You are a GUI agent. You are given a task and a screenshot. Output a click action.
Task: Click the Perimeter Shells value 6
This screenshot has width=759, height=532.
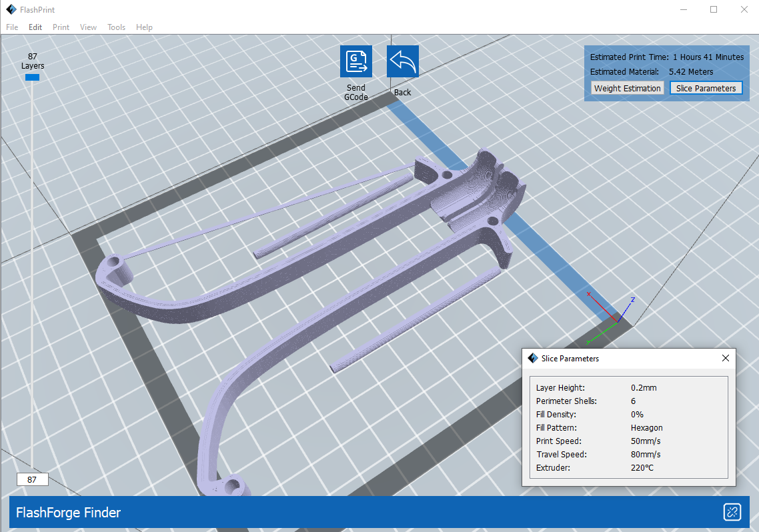tap(633, 401)
